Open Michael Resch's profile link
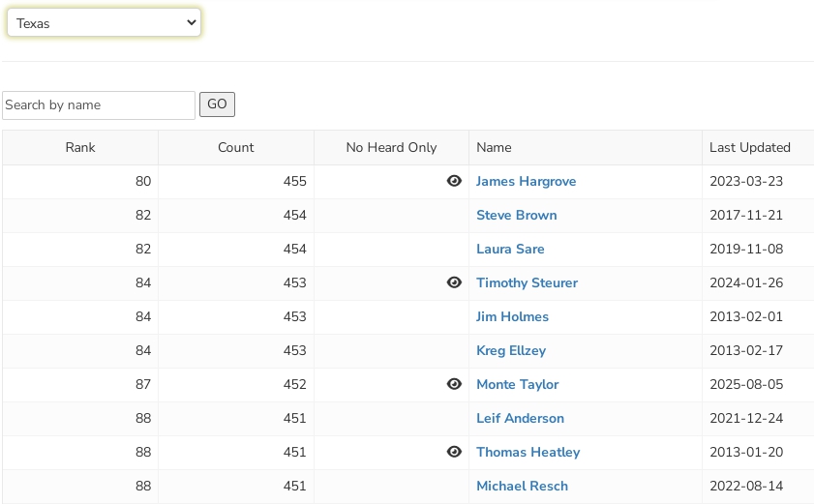Viewport: 814px width, 504px height. (522, 487)
